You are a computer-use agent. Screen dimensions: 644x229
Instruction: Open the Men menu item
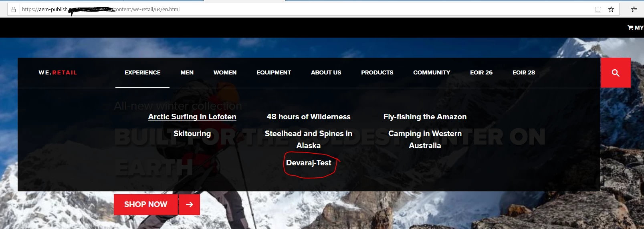187,72
